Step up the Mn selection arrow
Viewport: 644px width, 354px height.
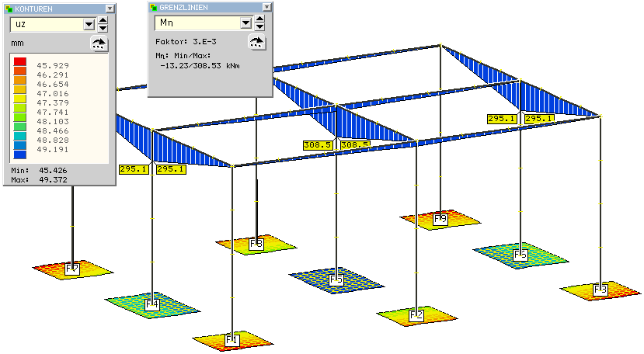point(259,18)
